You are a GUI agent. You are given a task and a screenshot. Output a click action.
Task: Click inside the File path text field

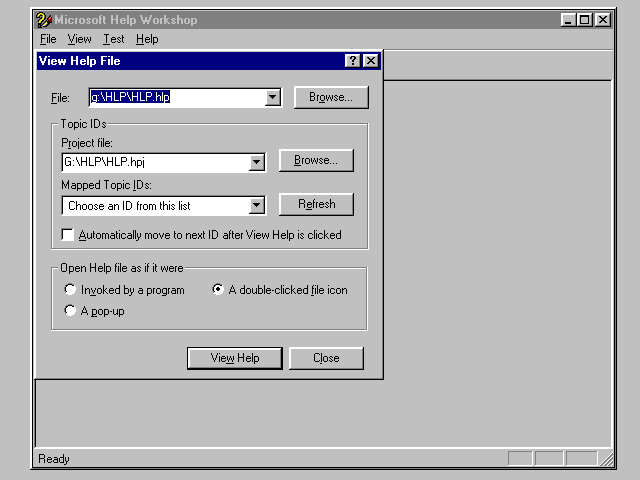point(175,98)
